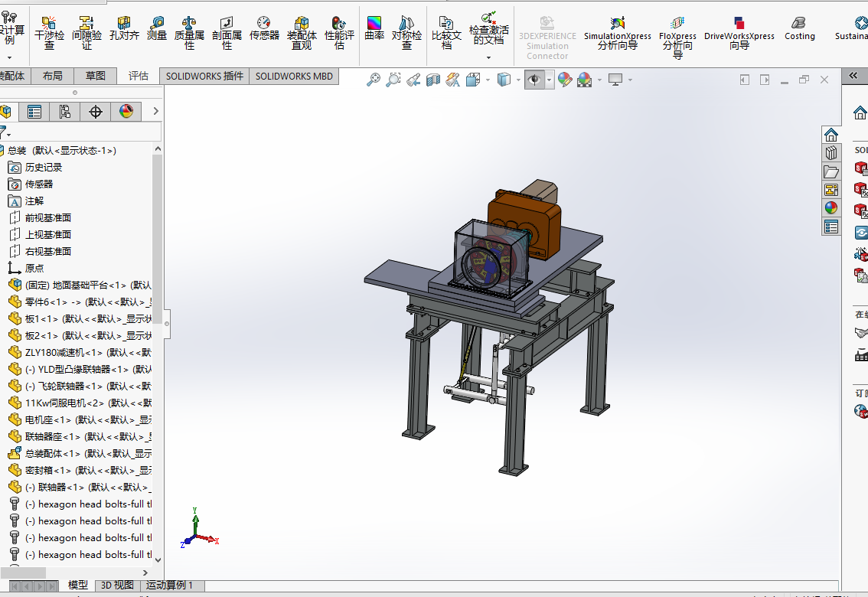
Task: Switch to 3D 视图 bottom tab
Action: 117,586
